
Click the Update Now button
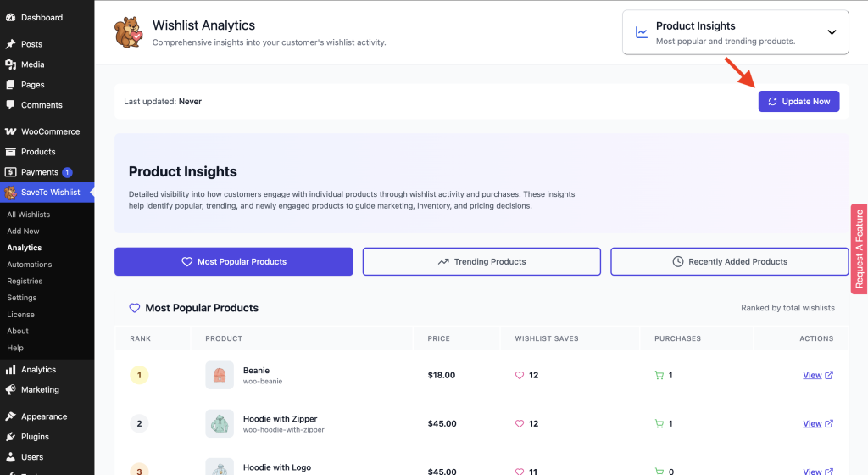[x=798, y=101]
